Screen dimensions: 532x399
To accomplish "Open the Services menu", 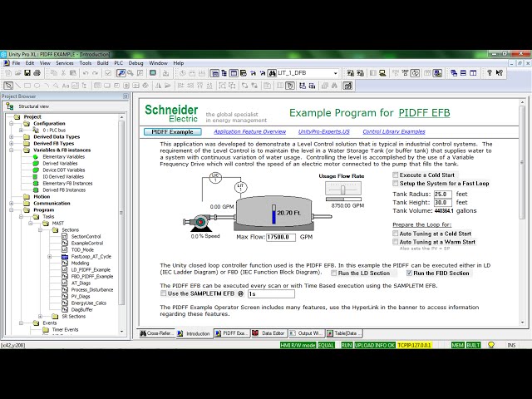I will coord(65,63).
